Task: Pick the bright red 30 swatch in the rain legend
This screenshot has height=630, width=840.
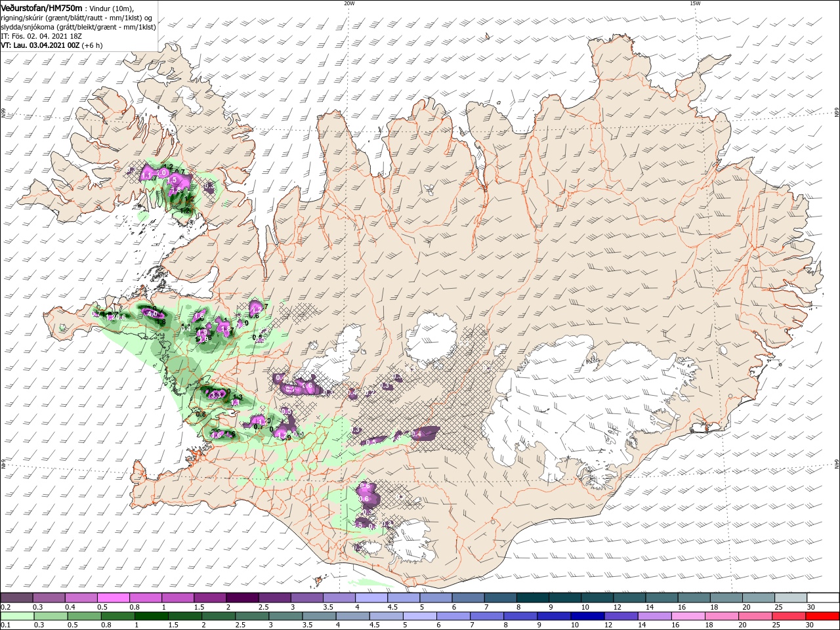Action: (x=823, y=616)
